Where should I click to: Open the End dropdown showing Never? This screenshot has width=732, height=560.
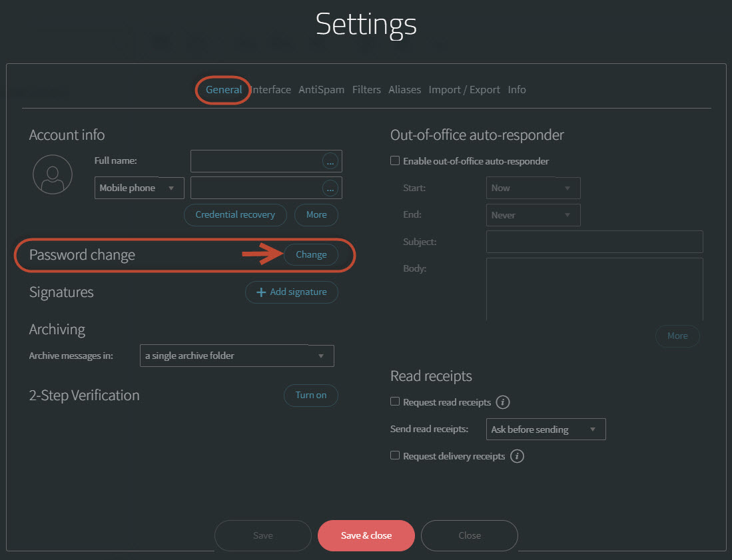pyautogui.click(x=533, y=214)
